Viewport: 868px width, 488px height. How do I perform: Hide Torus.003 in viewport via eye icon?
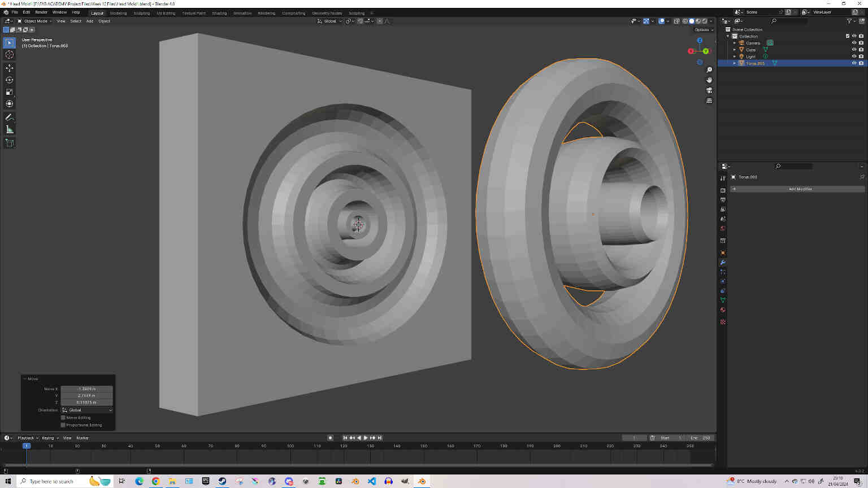click(x=854, y=63)
